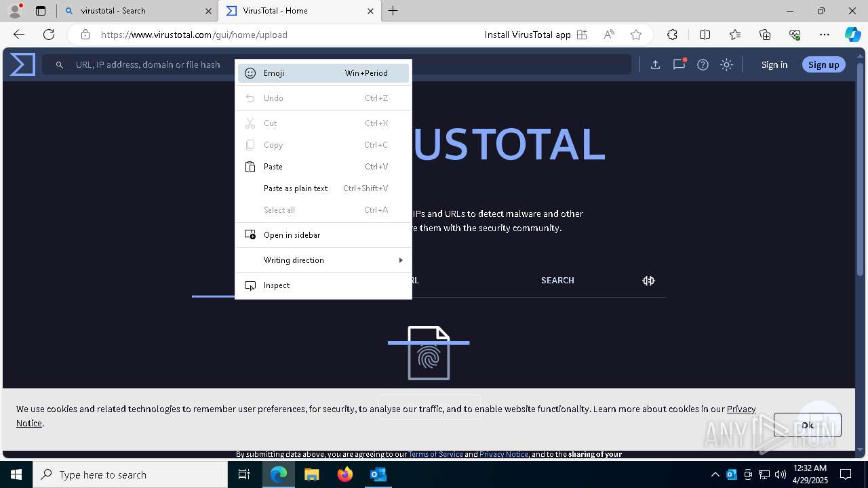Open a new tab with plus button

[x=393, y=10]
